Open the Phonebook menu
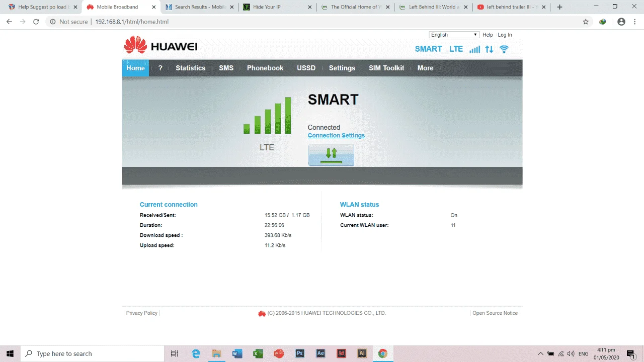The height and width of the screenshot is (362, 644). [x=265, y=68]
